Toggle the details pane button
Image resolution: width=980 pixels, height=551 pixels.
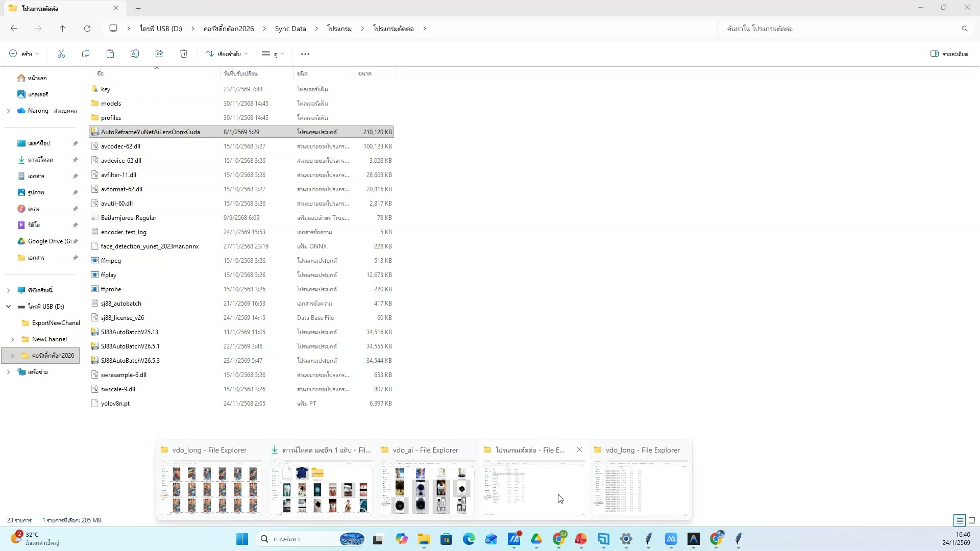click(x=949, y=54)
